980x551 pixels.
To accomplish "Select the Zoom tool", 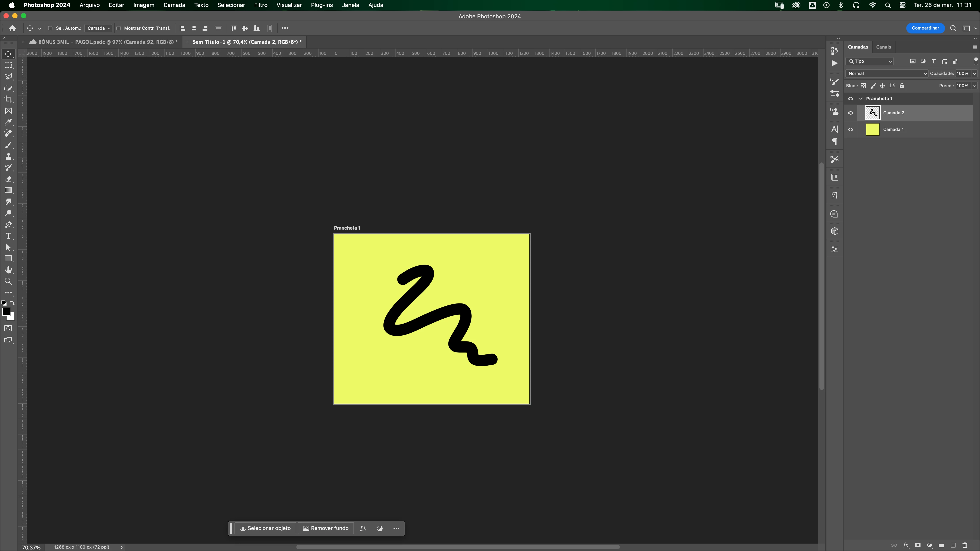I will pos(8,281).
